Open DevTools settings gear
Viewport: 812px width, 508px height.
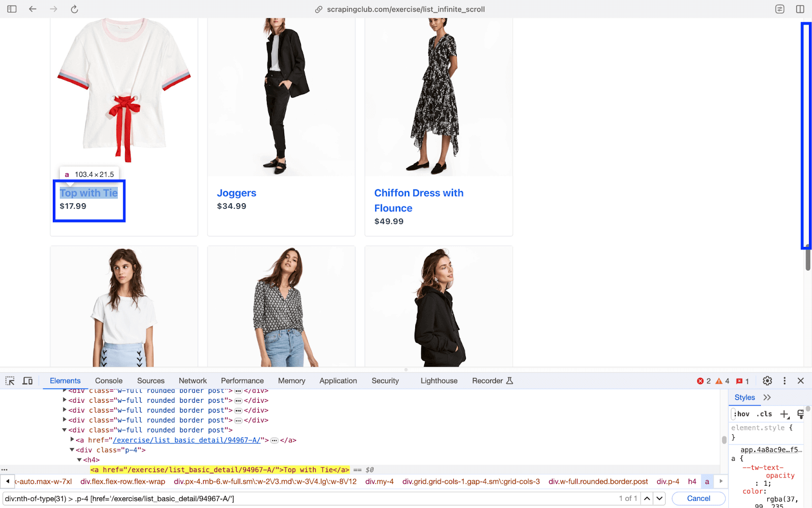767,380
